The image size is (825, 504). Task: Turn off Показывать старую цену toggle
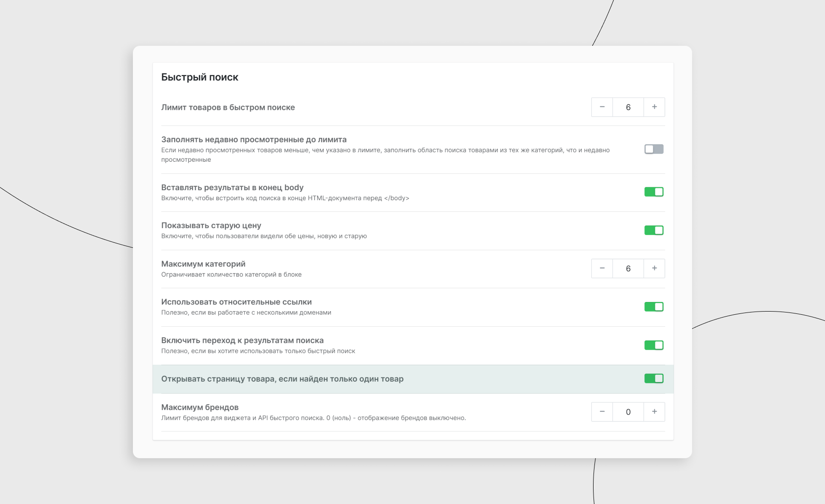[654, 230]
